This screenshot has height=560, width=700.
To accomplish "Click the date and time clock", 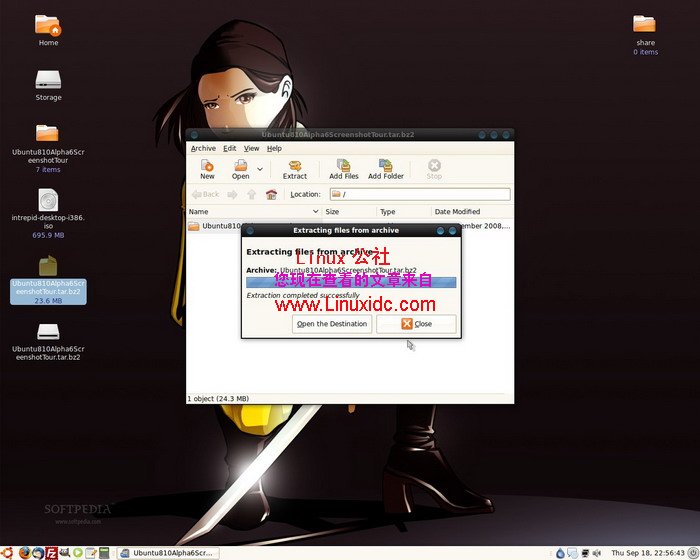I will (647, 553).
